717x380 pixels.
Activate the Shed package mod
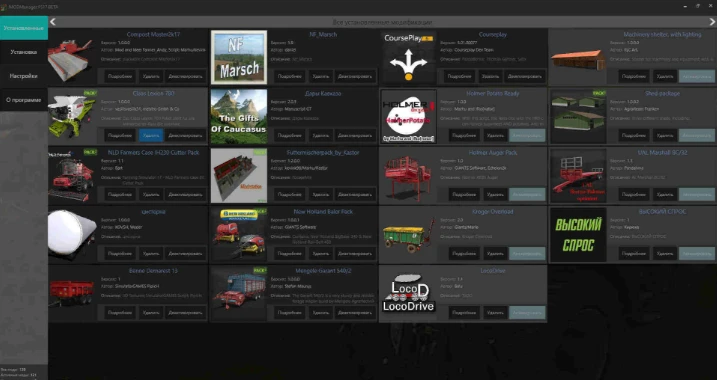(x=696, y=135)
